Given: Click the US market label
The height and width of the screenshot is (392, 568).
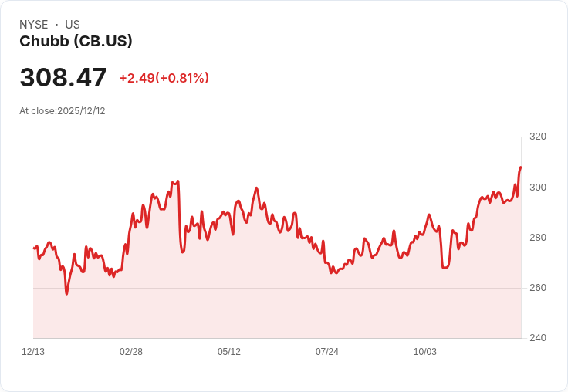Looking at the screenshot, I should (x=73, y=25).
